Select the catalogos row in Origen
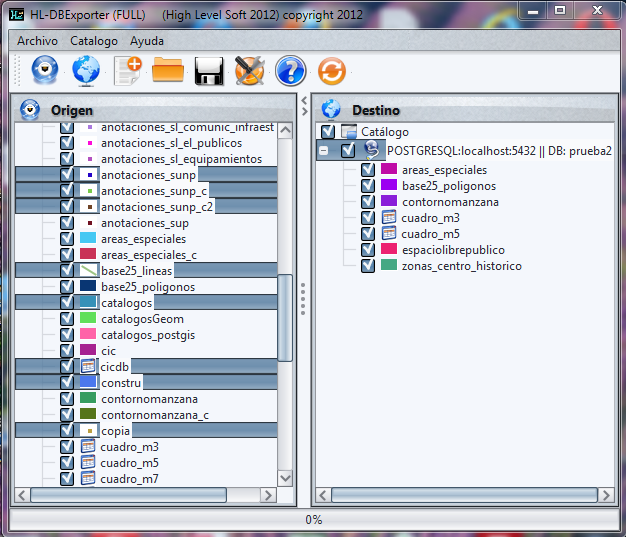Viewport: 626px width, 537px height. pos(146,303)
